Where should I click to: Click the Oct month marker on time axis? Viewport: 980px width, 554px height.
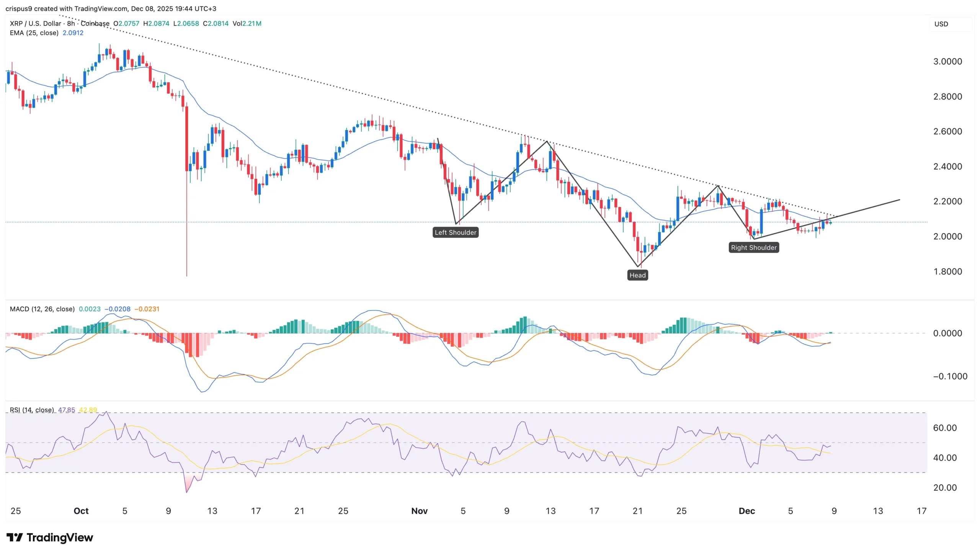[x=81, y=511]
